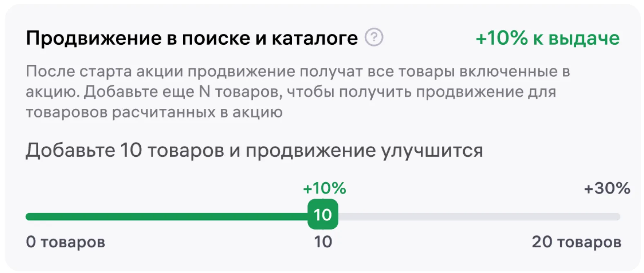Click the white number inside the slider handle
Viewport: 644px width, 273px height.
(x=323, y=215)
